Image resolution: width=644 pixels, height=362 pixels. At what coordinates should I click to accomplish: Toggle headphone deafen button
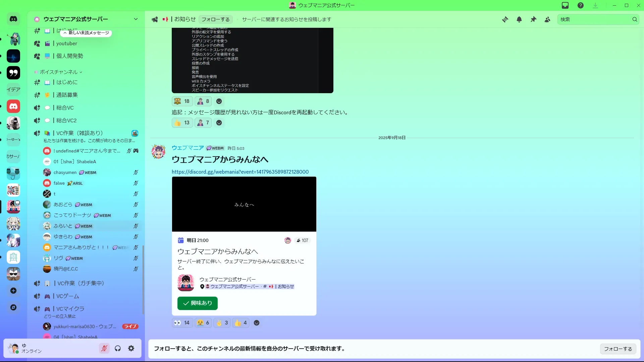(x=118, y=349)
